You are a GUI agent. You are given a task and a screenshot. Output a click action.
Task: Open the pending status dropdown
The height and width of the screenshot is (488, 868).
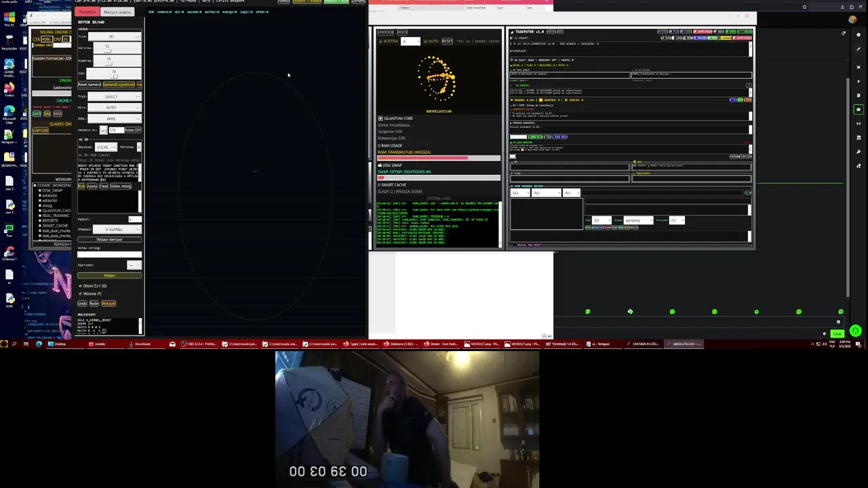pos(638,220)
